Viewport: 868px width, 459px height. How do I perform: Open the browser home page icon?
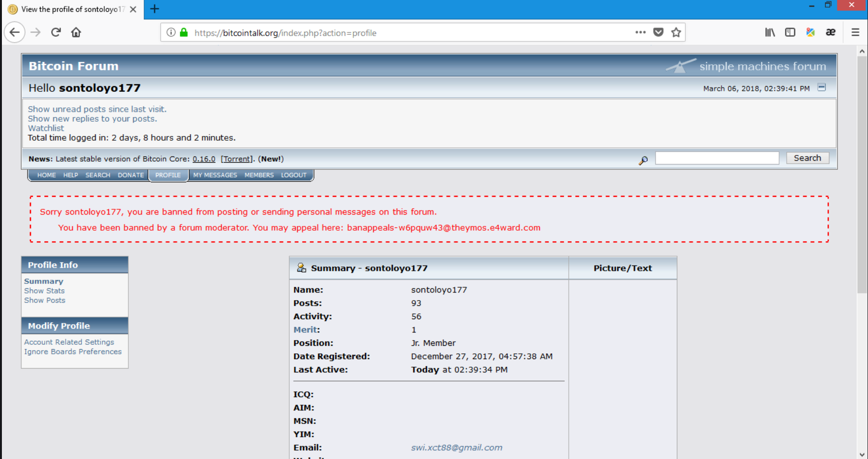(x=76, y=32)
